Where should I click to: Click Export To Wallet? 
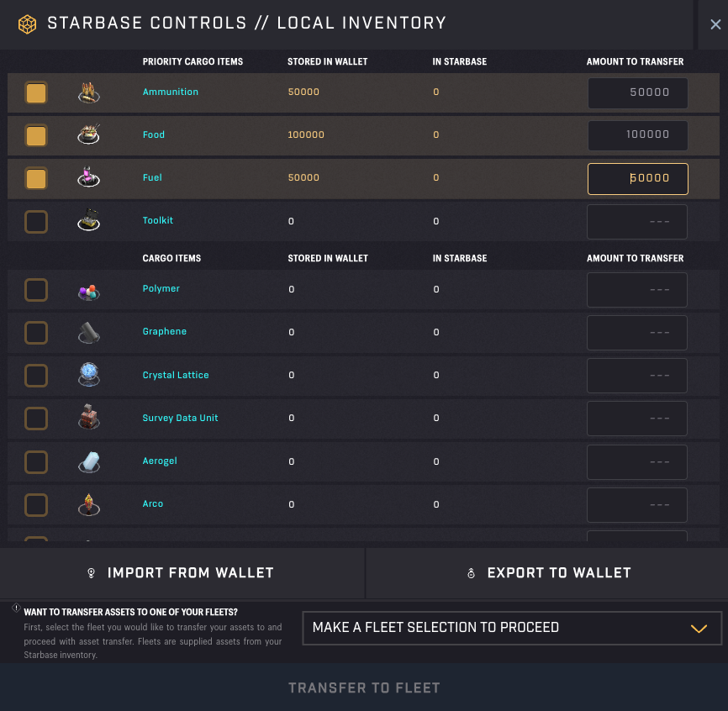[548, 573]
